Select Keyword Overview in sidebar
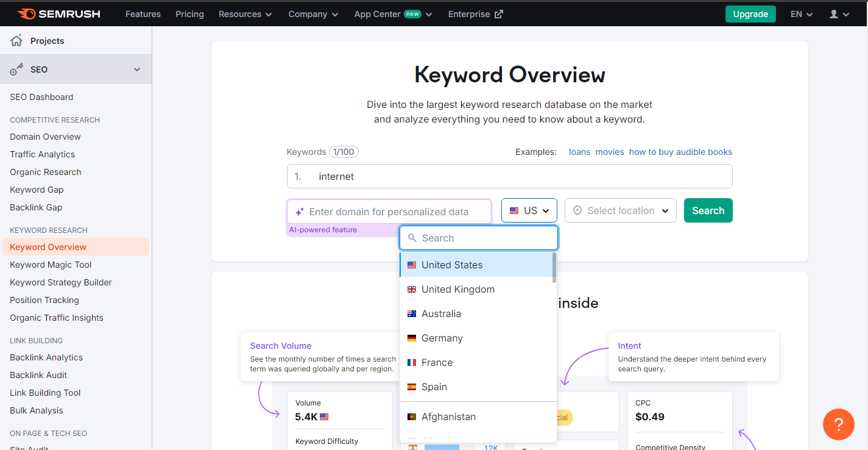868x450 pixels. (x=76, y=247)
